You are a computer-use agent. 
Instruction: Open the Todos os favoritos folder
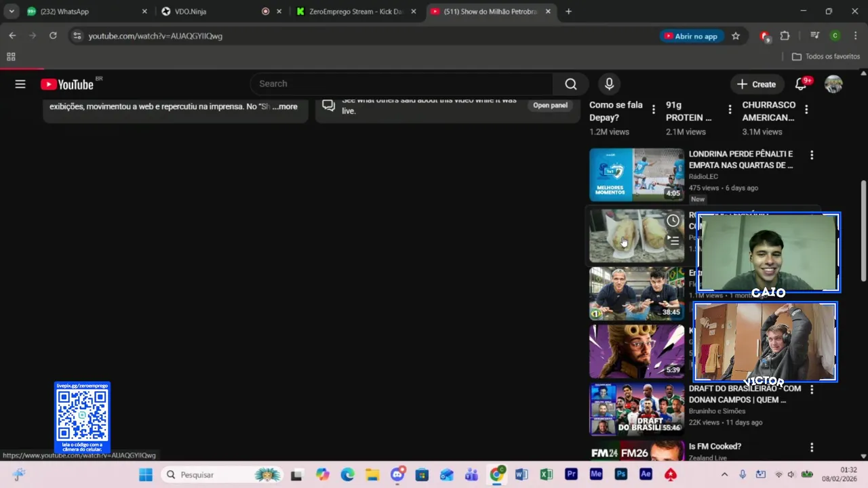(826, 57)
